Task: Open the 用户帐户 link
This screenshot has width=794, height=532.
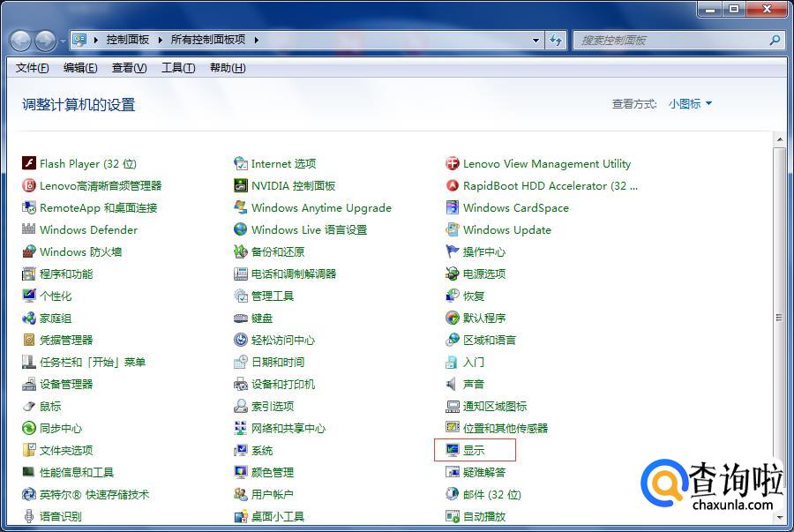Action: [x=273, y=495]
